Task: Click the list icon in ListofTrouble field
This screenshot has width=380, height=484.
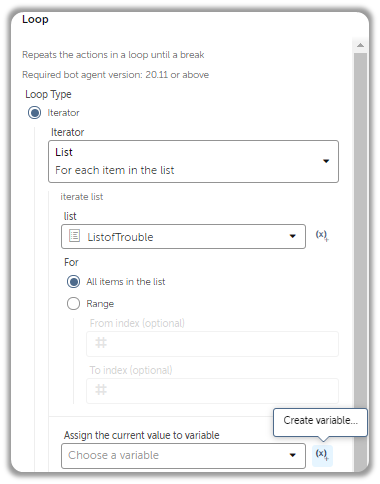Action: [x=74, y=236]
